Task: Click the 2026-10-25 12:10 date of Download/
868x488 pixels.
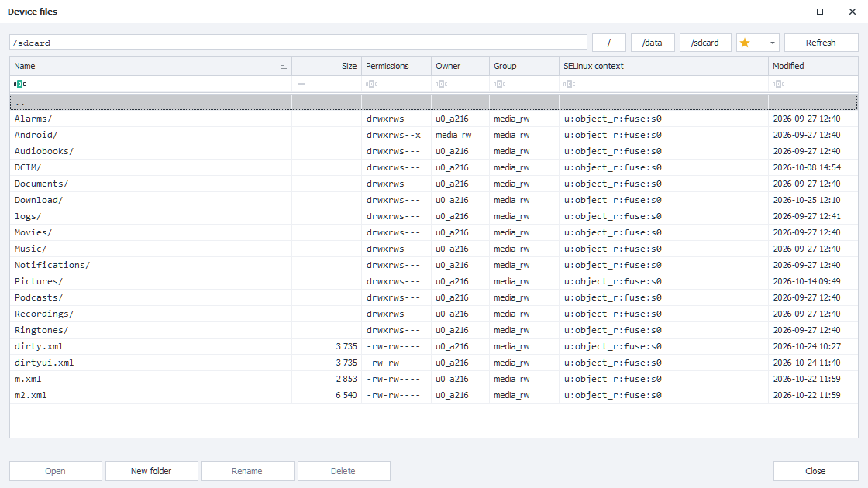Action: tap(807, 200)
